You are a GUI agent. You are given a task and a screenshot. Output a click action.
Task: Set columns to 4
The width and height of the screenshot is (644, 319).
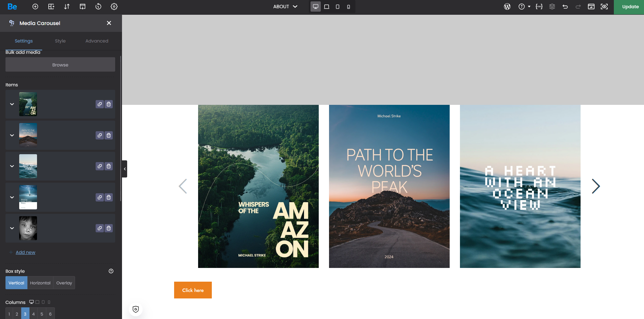click(x=34, y=314)
